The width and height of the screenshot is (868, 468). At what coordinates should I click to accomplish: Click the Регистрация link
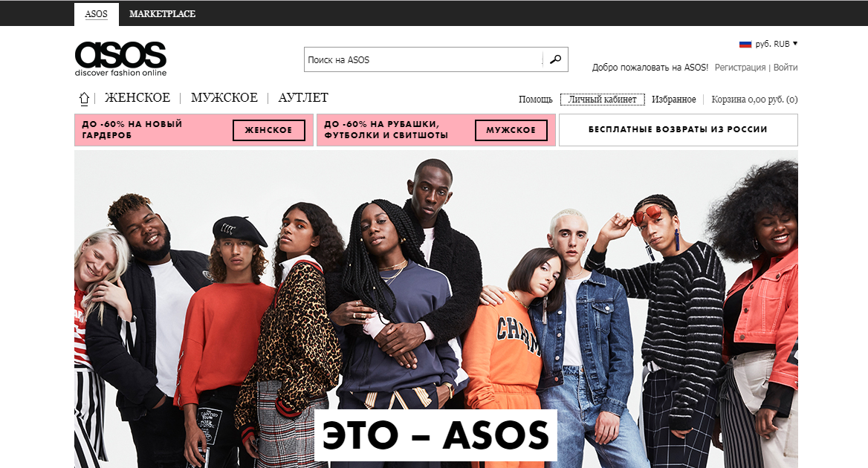(740, 68)
